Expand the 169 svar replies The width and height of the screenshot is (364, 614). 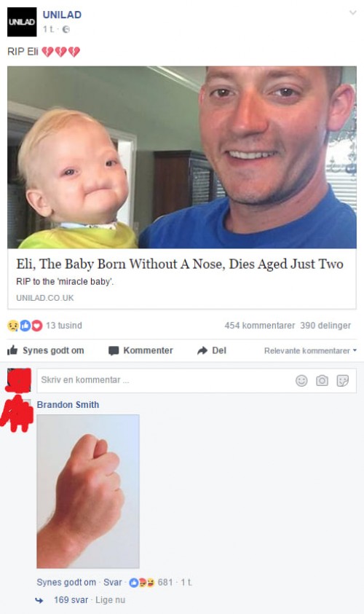(x=71, y=600)
